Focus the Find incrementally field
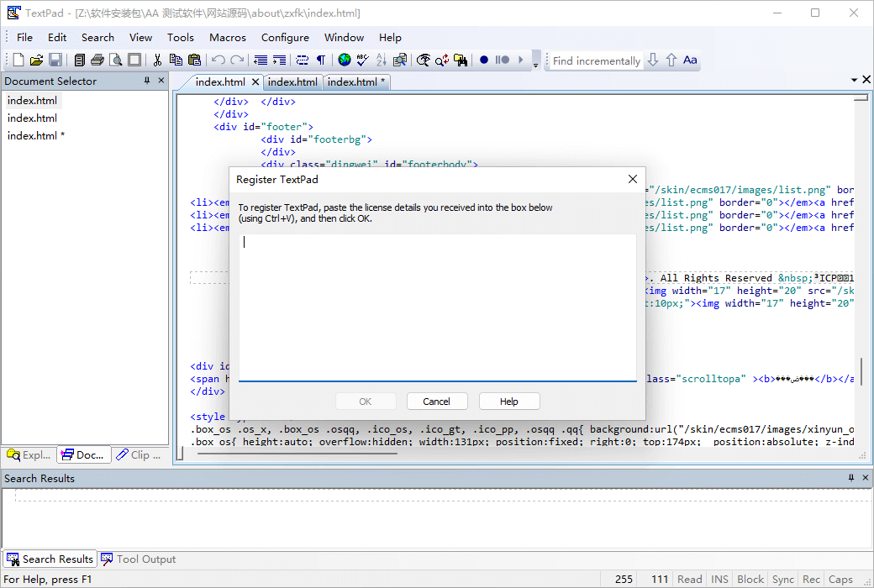This screenshot has width=874, height=588. pos(597,60)
